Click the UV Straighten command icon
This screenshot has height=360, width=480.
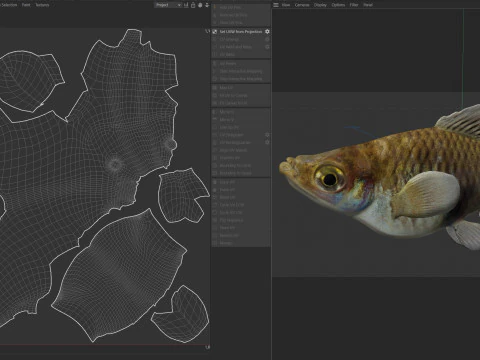click(215, 135)
